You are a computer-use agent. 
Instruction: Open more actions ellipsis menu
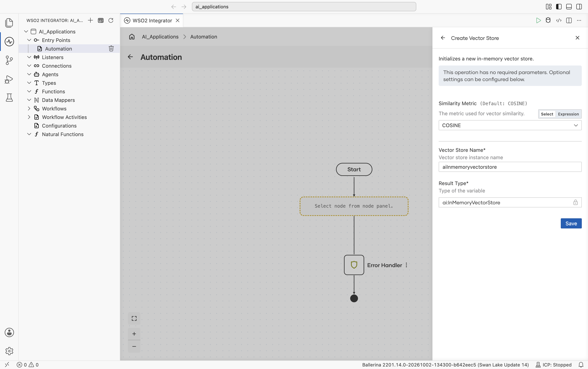(579, 20)
